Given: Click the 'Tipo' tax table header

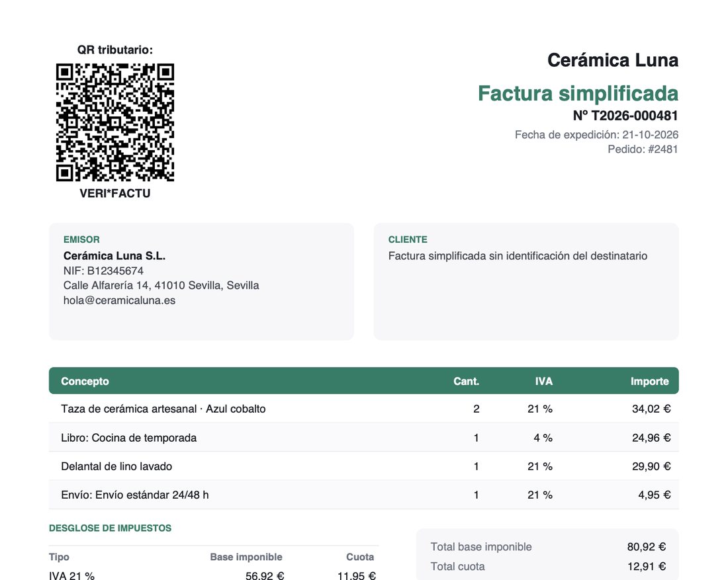Looking at the screenshot, I should [x=59, y=557].
